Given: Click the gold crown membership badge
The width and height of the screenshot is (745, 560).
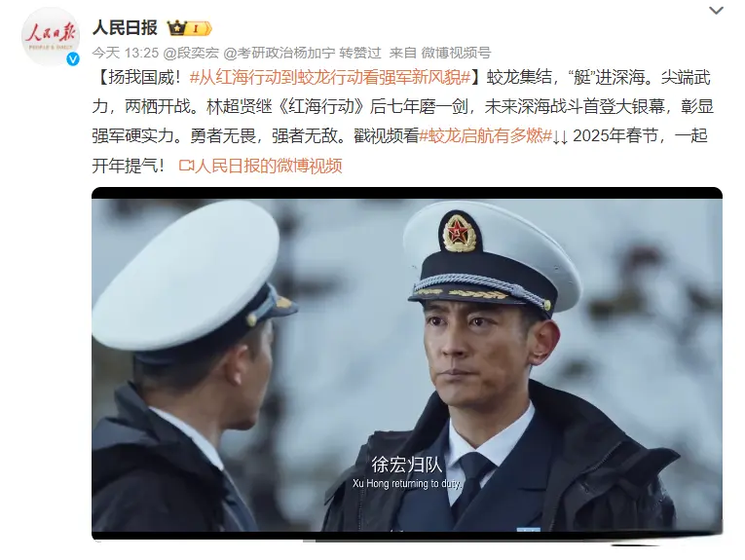Looking at the screenshot, I should tap(189, 28).
